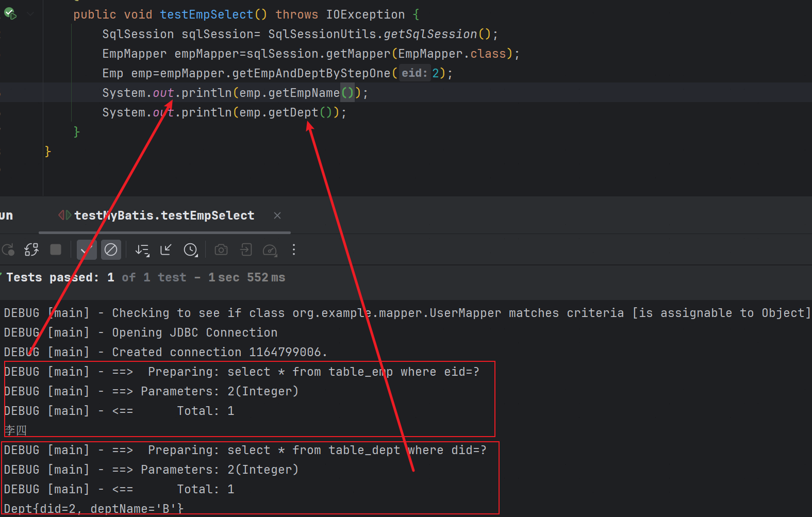Viewport: 812px width, 517px height.
Task: Rerun the test
Action: point(8,250)
